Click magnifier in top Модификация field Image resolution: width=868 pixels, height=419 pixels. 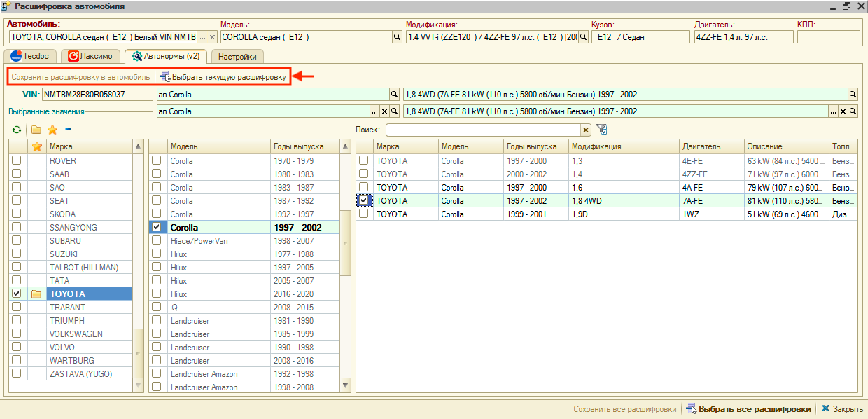pos(583,36)
